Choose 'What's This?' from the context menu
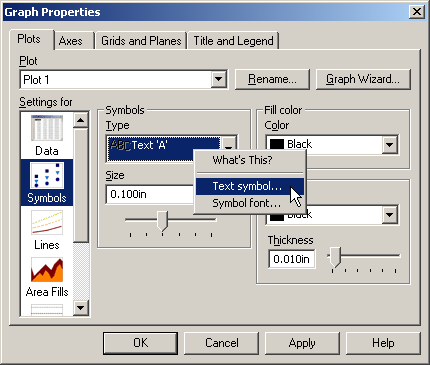The width and height of the screenshot is (430, 365). (249, 160)
